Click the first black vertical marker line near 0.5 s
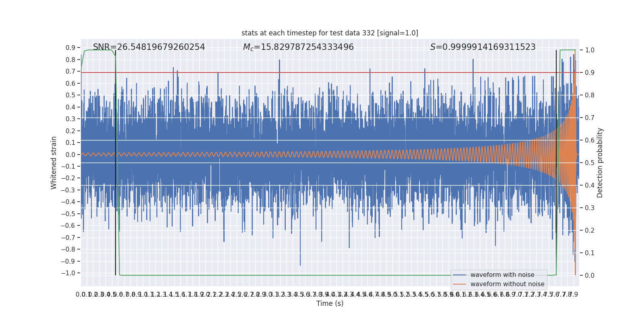This screenshot has height=322, width=644. coord(116,163)
